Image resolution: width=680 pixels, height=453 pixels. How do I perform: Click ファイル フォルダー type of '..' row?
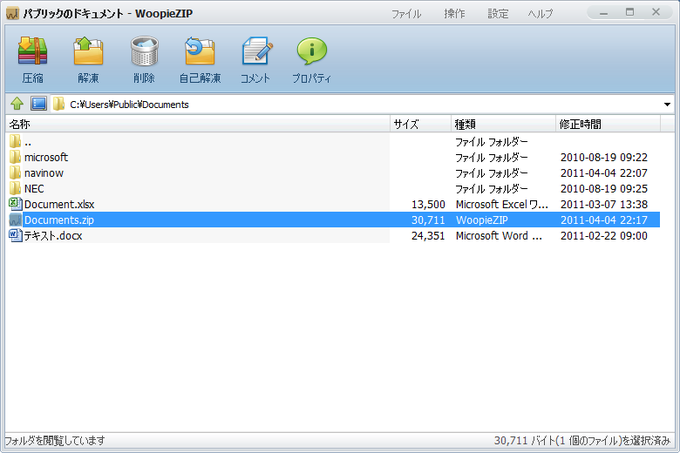(x=491, y=142)
